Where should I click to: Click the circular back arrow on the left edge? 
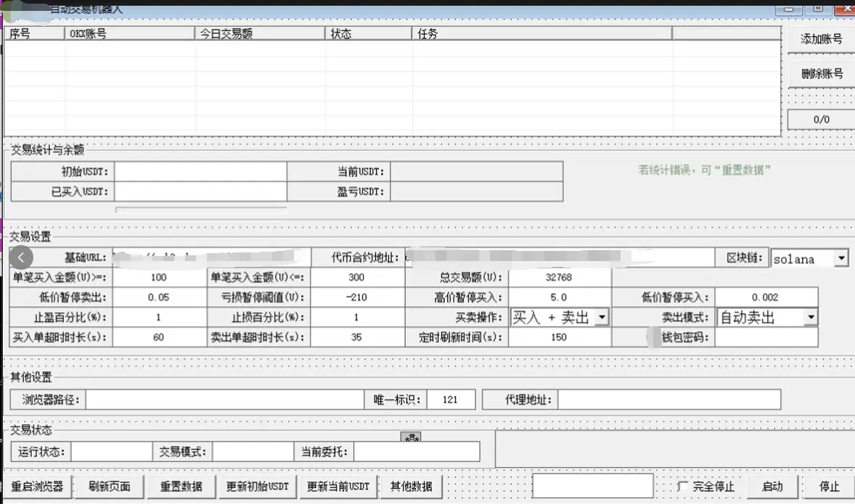click(22, 257)
